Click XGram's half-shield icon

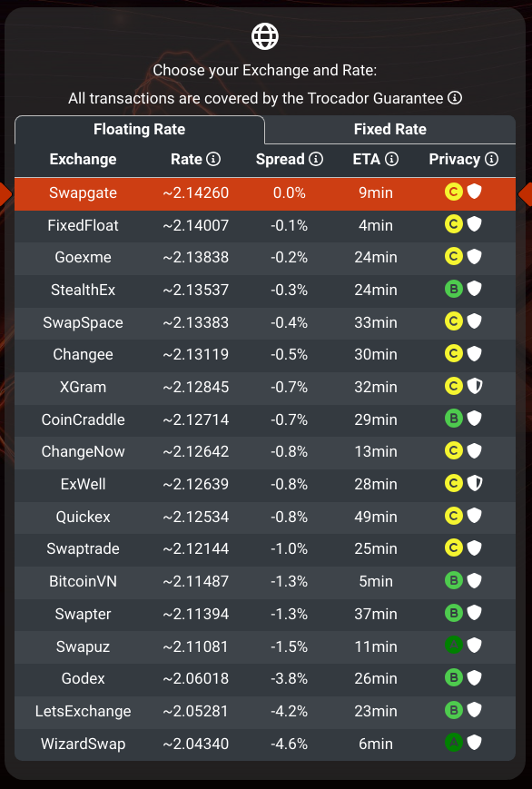pyautogui.click(x=475, y=386)
